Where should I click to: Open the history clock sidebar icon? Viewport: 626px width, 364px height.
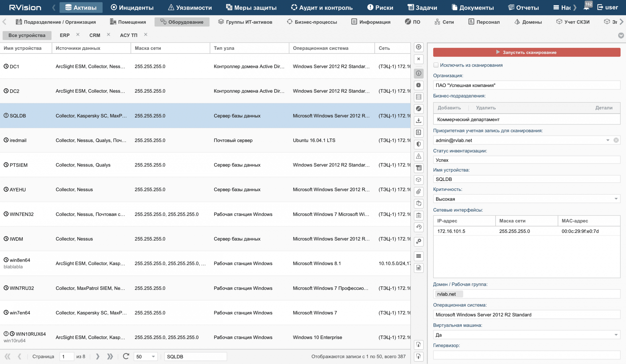[418, 227]
